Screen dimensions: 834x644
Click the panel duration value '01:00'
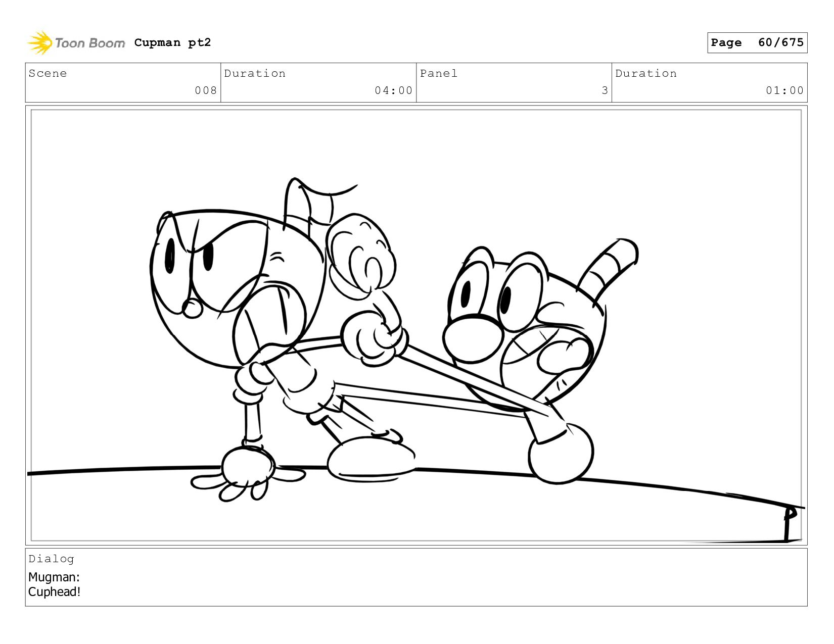pos(784,90)
